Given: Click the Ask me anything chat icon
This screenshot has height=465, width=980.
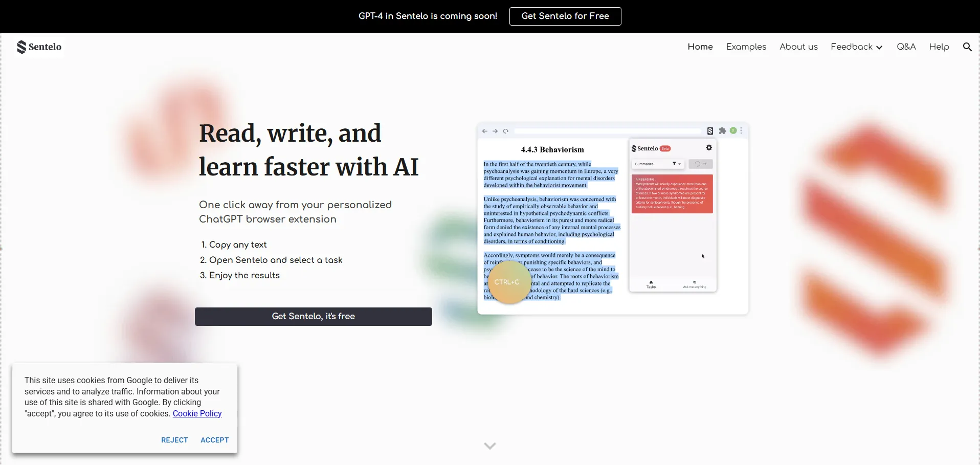Looking at the screenshot, I should pos(694,284).
